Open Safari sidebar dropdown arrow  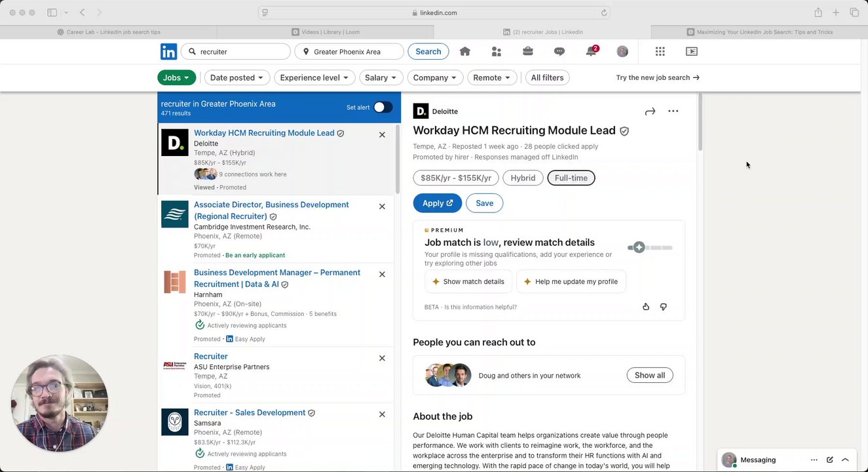[x=66, y=12]
